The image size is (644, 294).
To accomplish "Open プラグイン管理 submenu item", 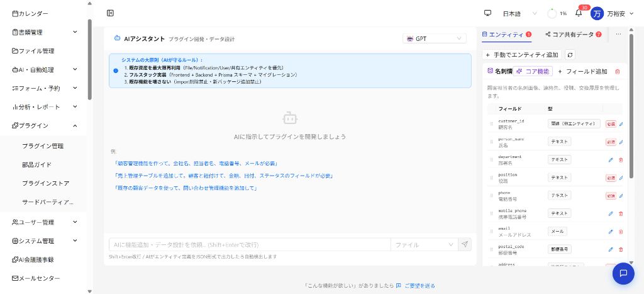I will (x=43, y=146).
